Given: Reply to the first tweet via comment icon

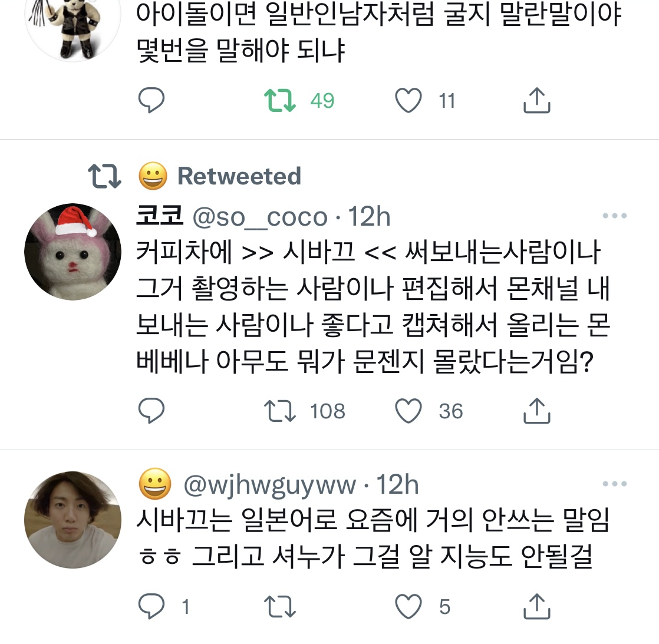Looking at the screenshot, I should (x=151, y=100).
